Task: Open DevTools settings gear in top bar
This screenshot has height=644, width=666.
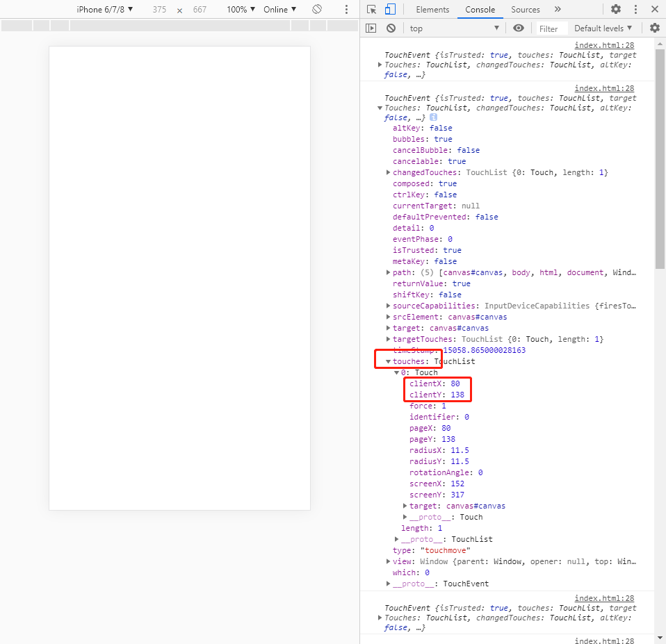Action: coord(616,9)
